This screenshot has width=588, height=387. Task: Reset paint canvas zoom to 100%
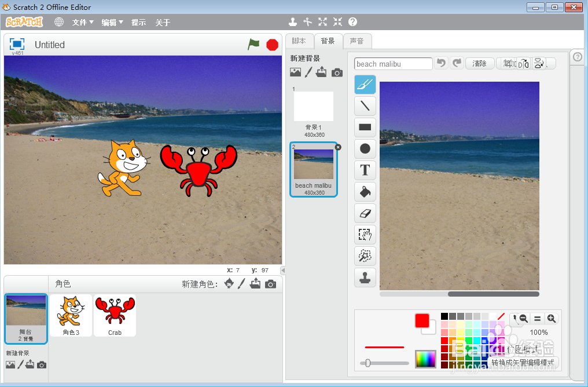coord(538,319)
